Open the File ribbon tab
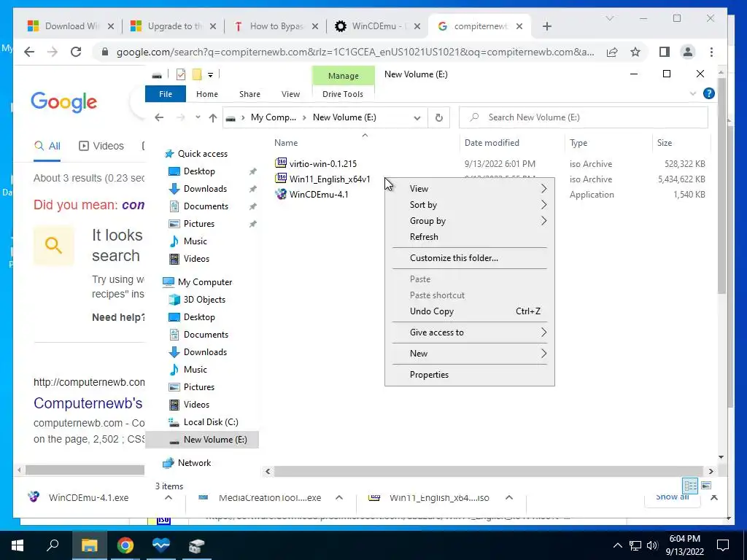The image size is (747, 560). 166,94
